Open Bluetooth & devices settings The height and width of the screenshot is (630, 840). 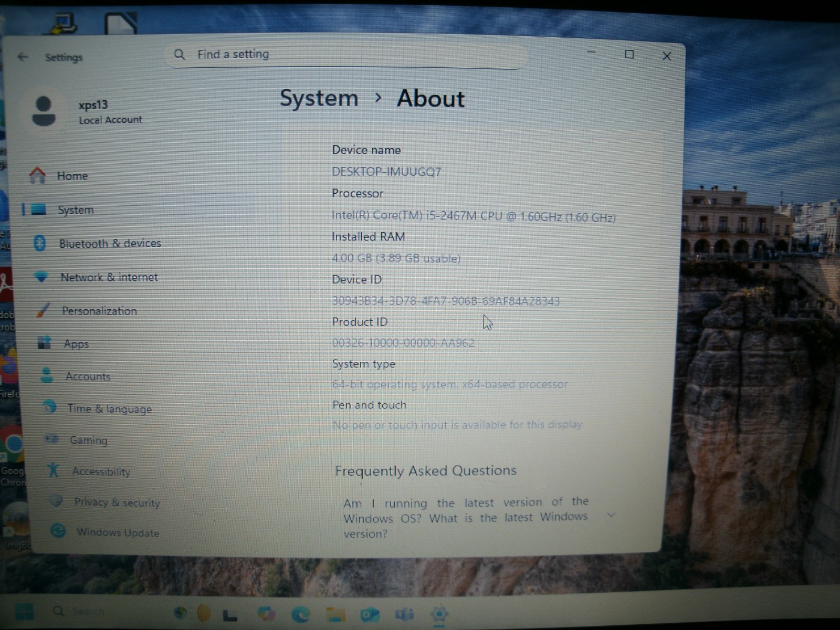110,243
